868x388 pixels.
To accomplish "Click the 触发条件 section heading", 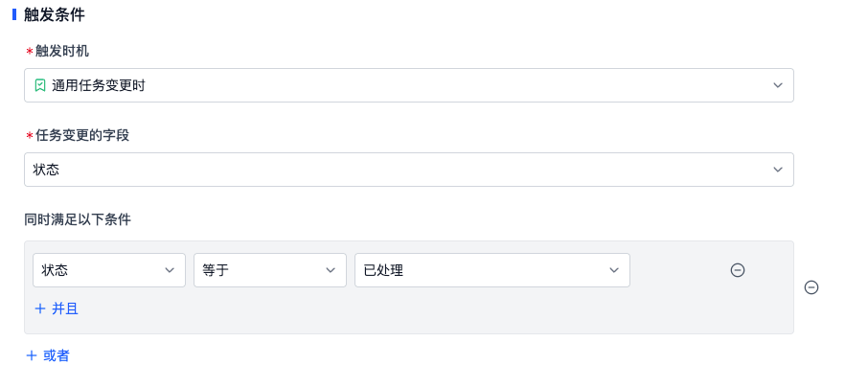I will click(55, 15).
